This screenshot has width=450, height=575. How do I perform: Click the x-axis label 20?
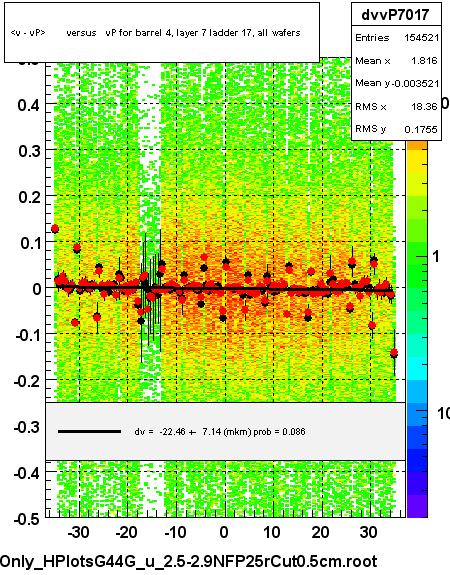point(320,532)
